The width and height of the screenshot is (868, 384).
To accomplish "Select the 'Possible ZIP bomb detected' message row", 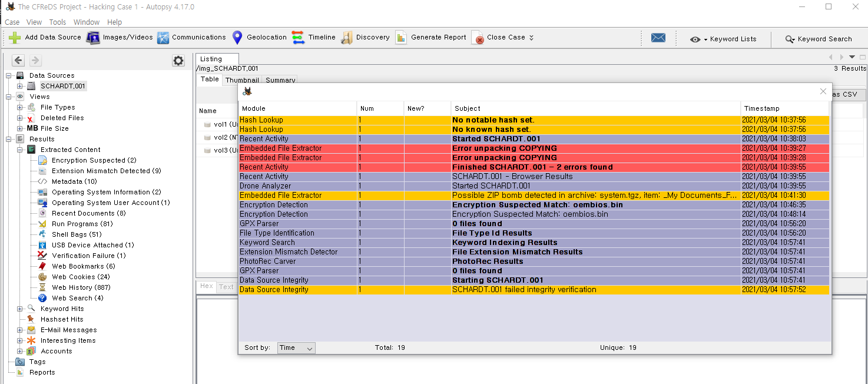I will (534, 196).
